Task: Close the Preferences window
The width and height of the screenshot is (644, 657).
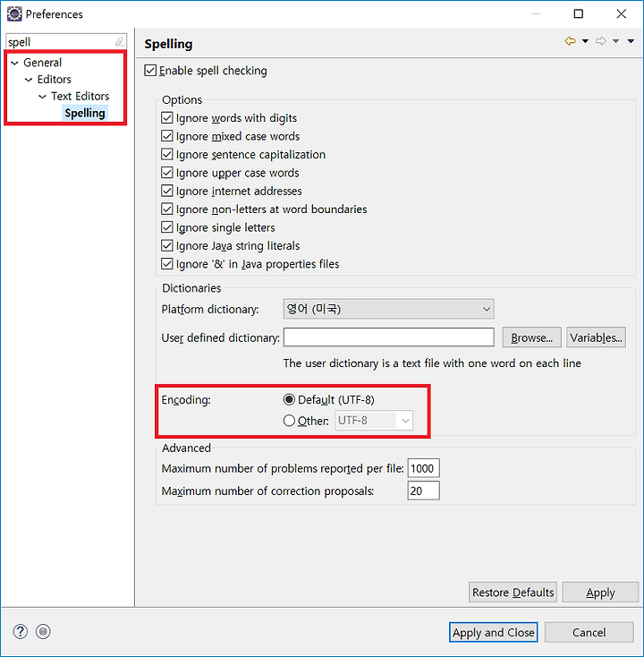Action: tap(622, 13)
